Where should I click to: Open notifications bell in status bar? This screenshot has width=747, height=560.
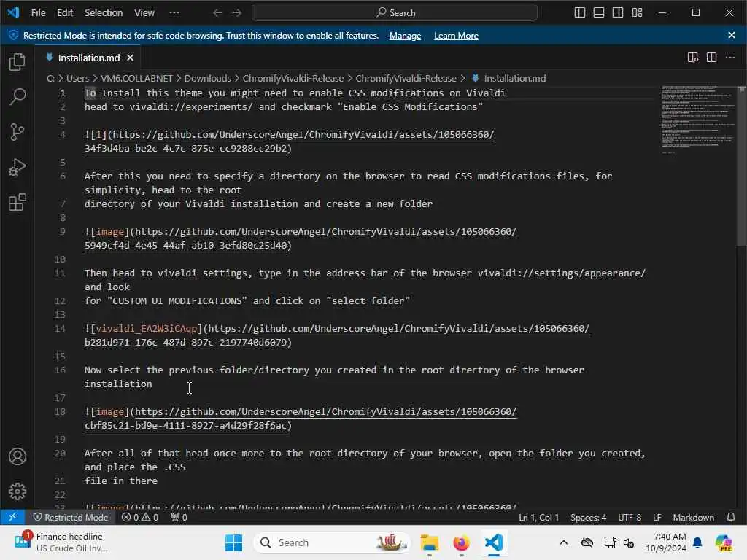click(730, 517)
